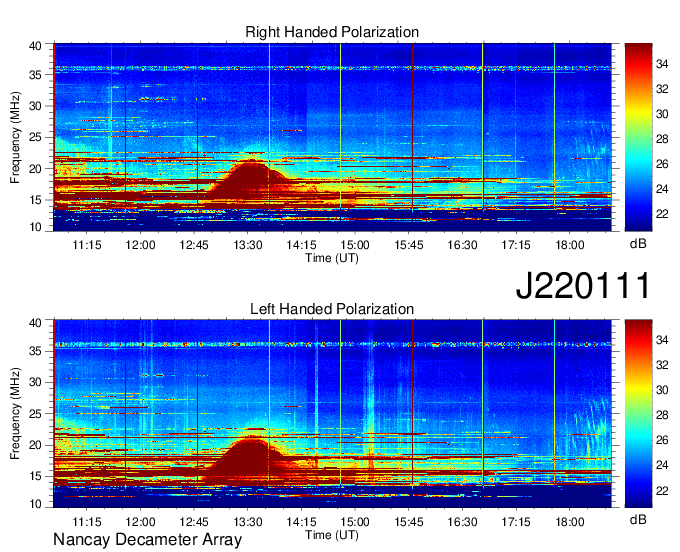The height and width of the screenshot is (552, 680).
Task: Click the 25 MHz tick label on top plot
Action: pos(35,137)
